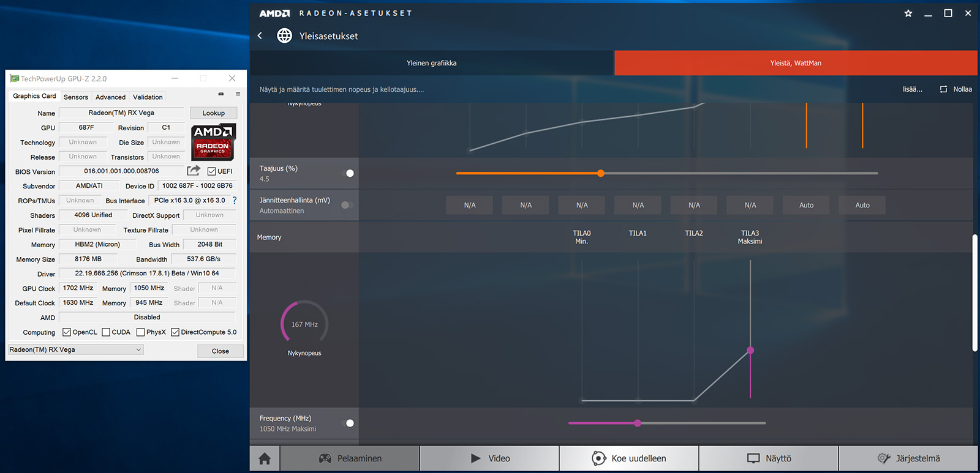The image size is (980, 473).
Task: Click the first N/A voltage box
Action: click(470, 205)
